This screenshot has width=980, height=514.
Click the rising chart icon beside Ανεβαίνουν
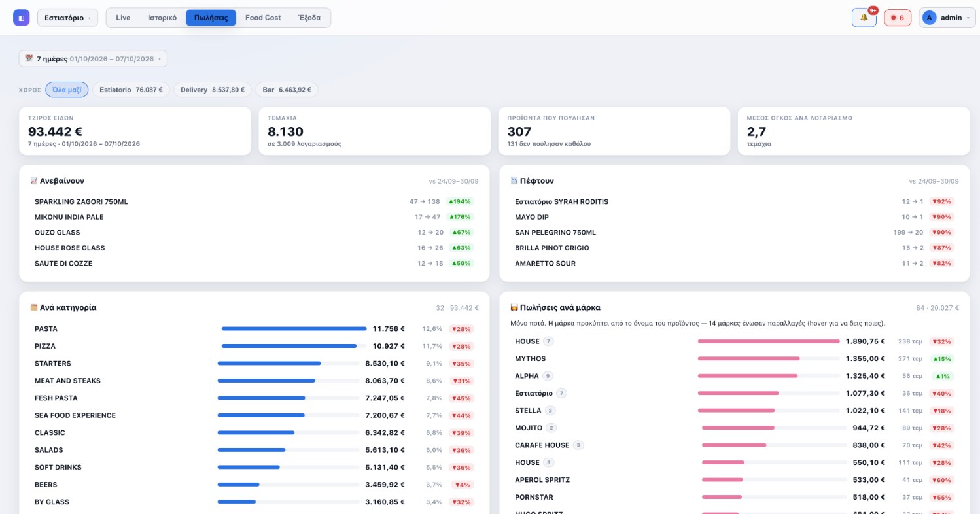pyautogui.click(x=34, y=181)
